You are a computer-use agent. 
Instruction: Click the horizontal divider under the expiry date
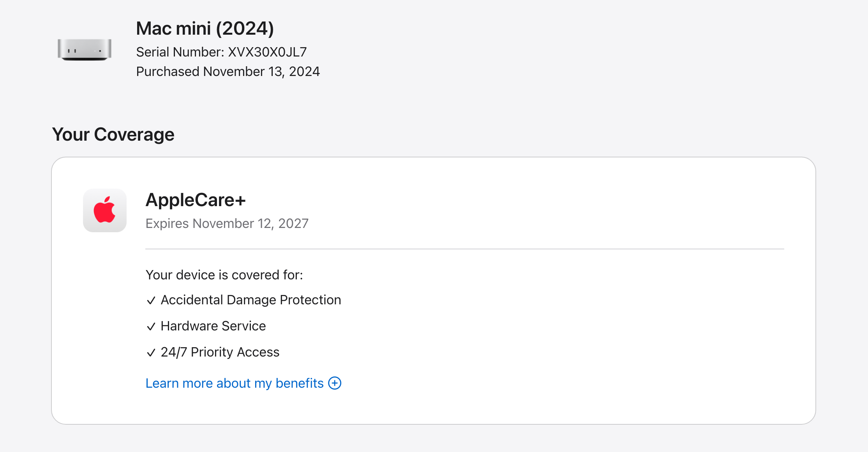pos(465,249)
